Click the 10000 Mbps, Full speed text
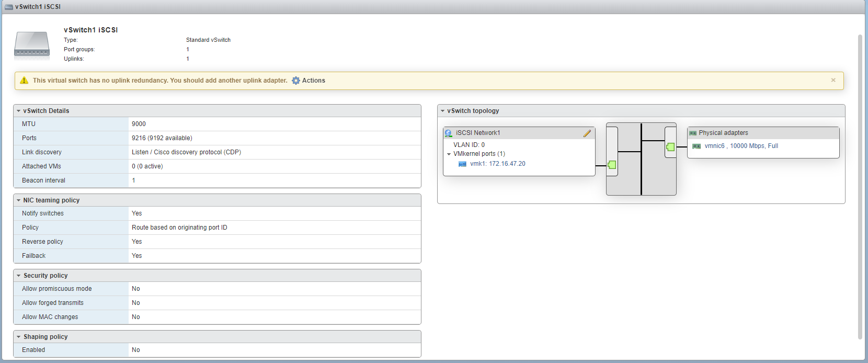Screen dimensions: 868x363 (754, 146)
